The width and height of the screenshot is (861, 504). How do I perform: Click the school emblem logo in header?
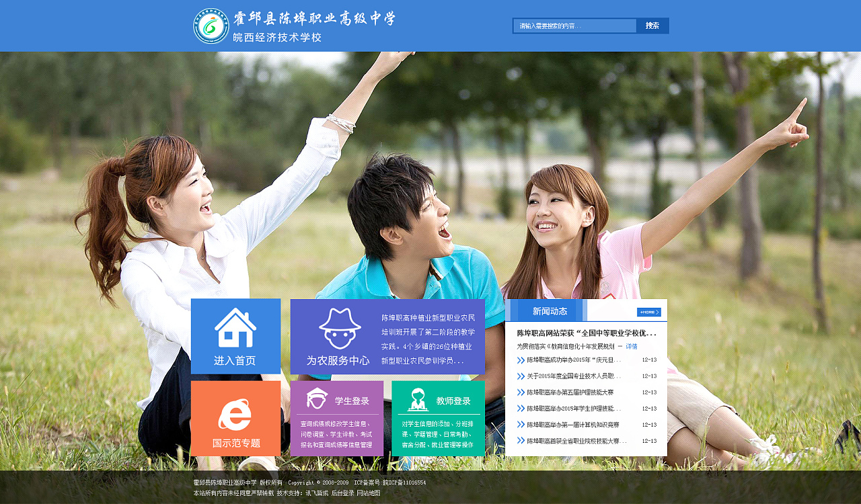211,26
